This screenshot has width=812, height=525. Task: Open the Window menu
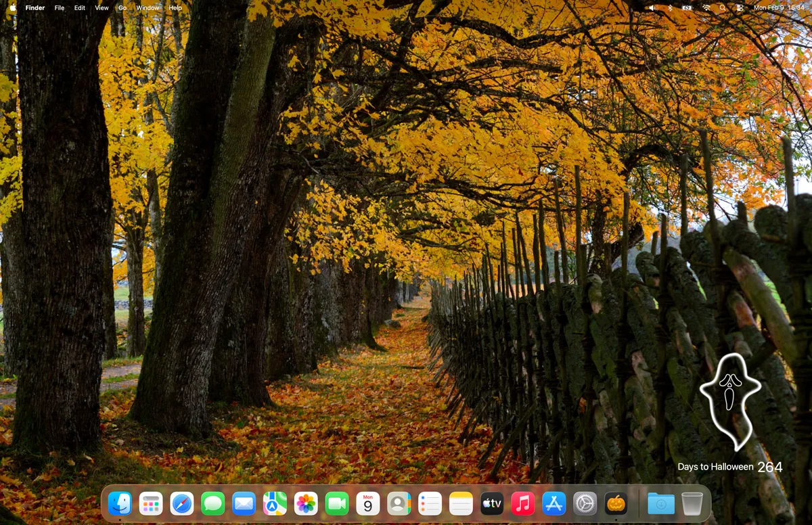pos(148,7)
